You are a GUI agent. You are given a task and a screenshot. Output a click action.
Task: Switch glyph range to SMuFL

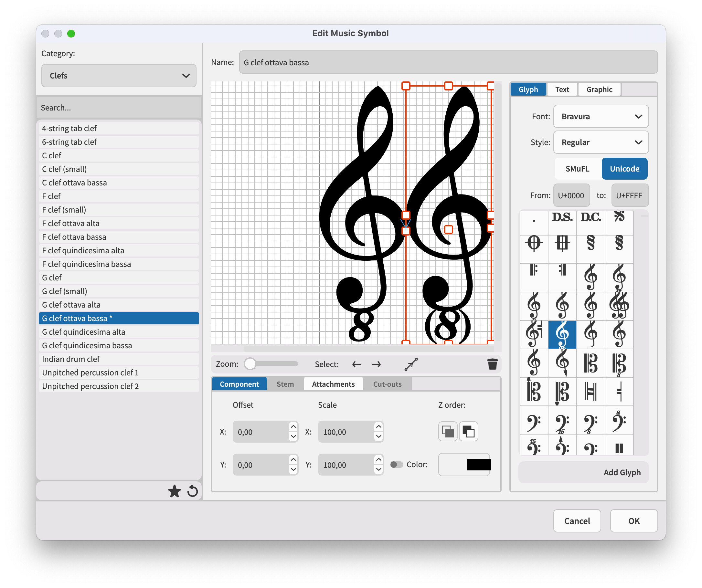coord(577,169)
